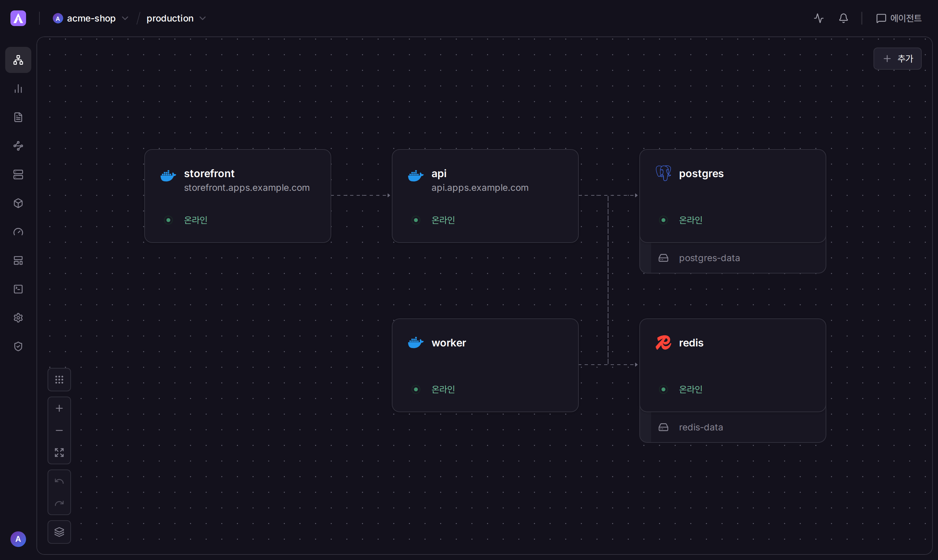Fit canvas to screen

59,453
